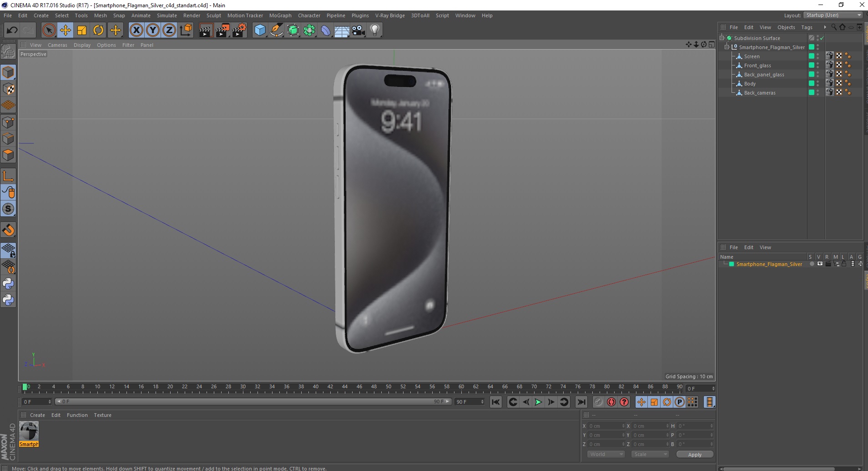Screen dimensions: 868x471
Task: Toggle visibility dots of Front_glass
Action: [x=818, y=65]
